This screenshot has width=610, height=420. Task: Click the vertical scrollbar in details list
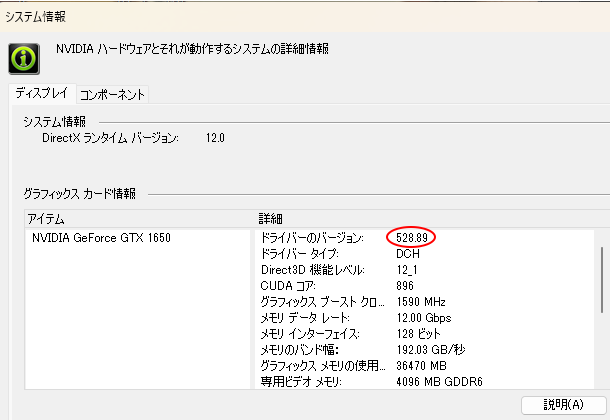point(602,280)
